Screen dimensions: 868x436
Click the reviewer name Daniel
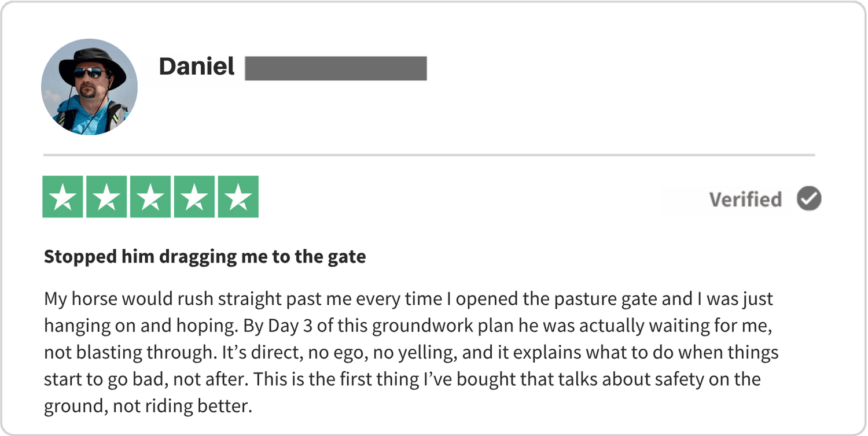pyautogui.click(x=197, y=67)
